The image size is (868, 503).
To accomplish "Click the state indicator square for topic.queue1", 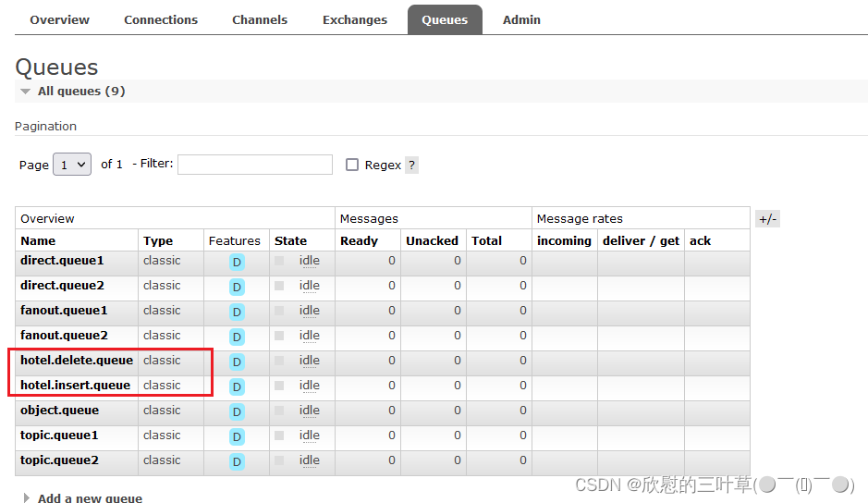I will click(279, 436).
